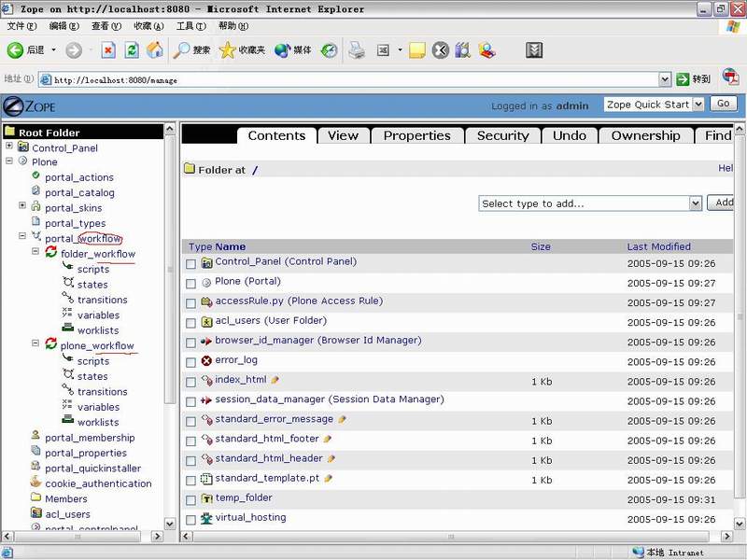Open the browser_id_manager link

318,341
